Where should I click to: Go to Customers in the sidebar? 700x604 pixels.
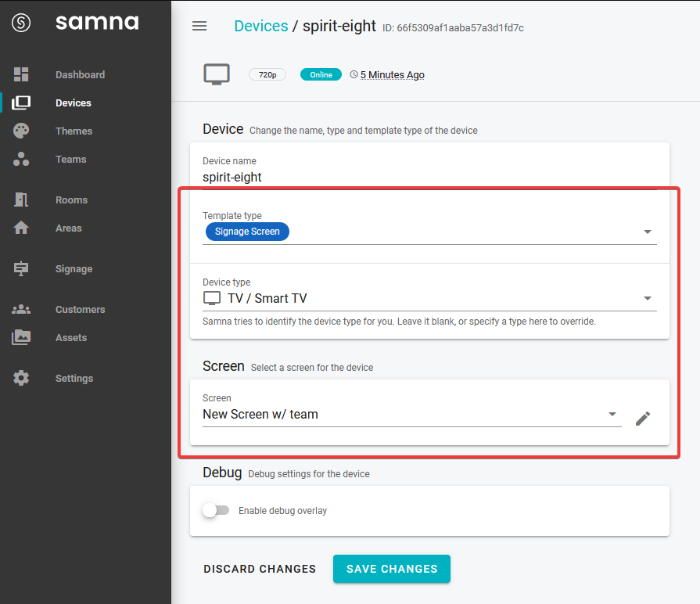coord(80,309)
